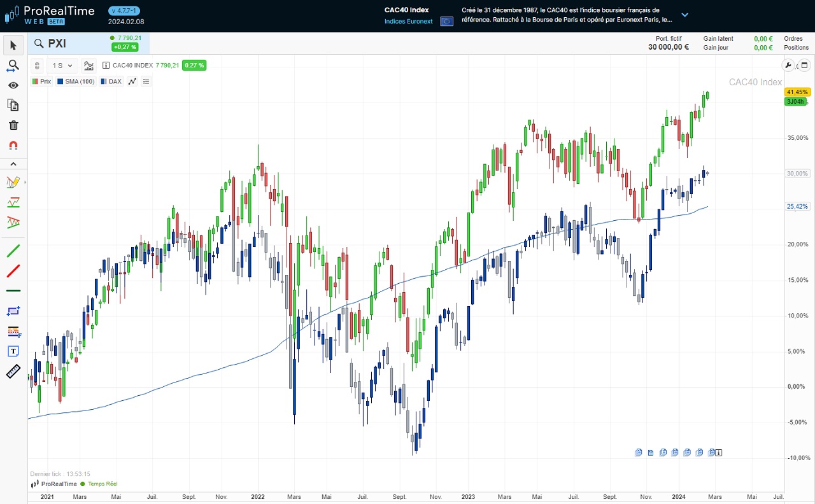The image size is (815, 504).
Task: Select the arrow cursor tool
Action: (x=13, y=45)
